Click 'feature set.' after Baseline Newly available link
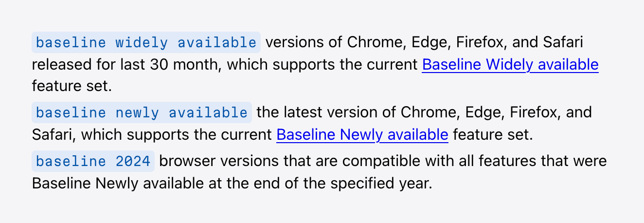 (493, 134)
